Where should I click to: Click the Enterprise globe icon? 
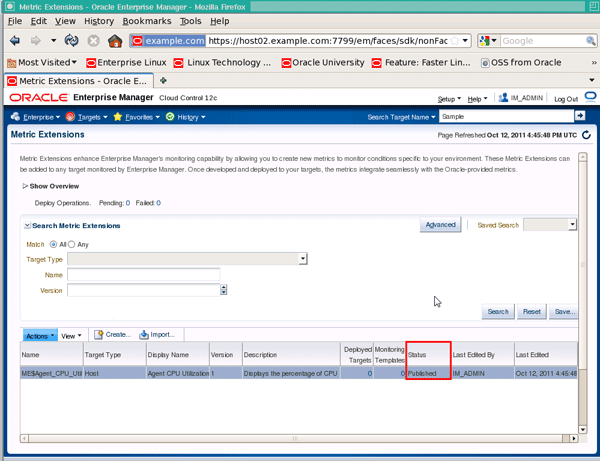[15, 117]
